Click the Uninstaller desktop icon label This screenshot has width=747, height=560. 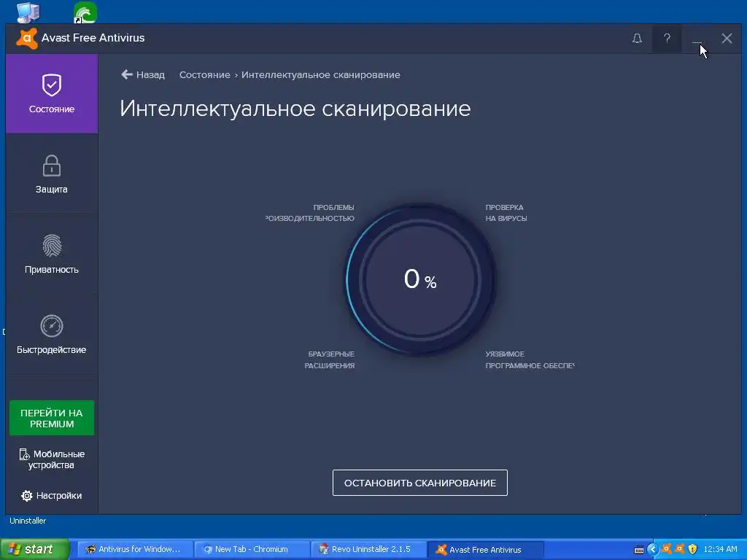pos(28,521)
